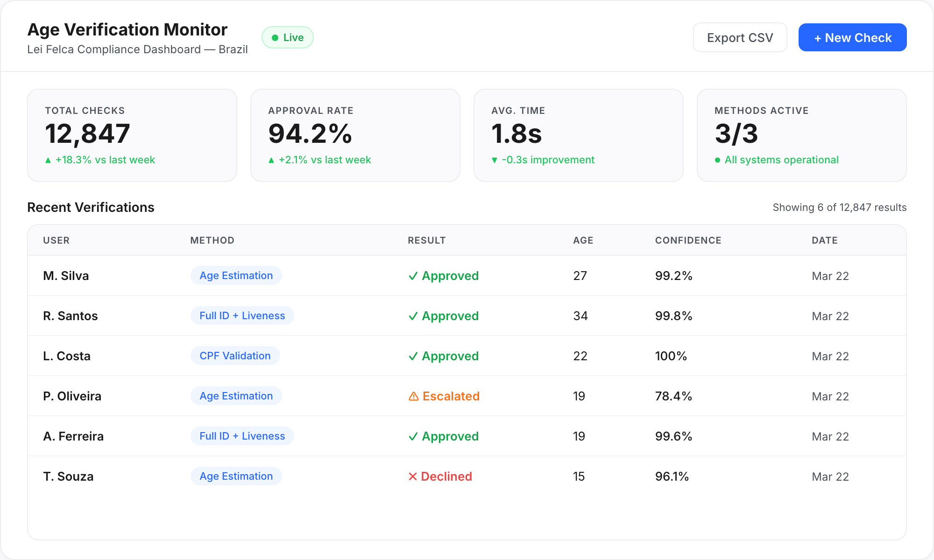The width and height of the screenshot is (934, 560).
Task: Select the Age Estimation badge on M. Silva's row
Action: [x=236, y=275]
